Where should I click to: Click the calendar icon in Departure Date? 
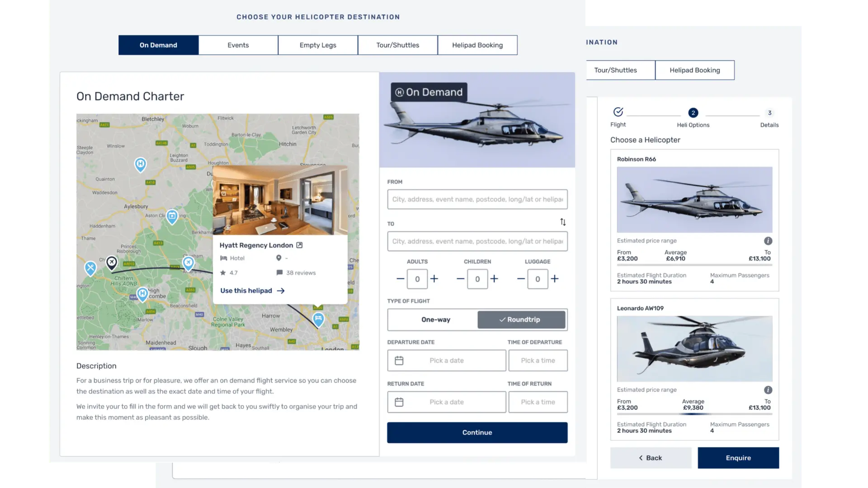pyautogui.click(x=399, y=361)
